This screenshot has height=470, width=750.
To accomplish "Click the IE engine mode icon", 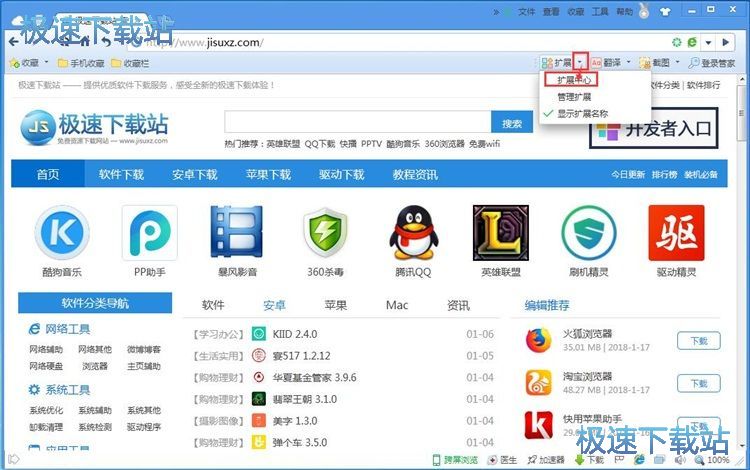I will [x=692, y=43].
